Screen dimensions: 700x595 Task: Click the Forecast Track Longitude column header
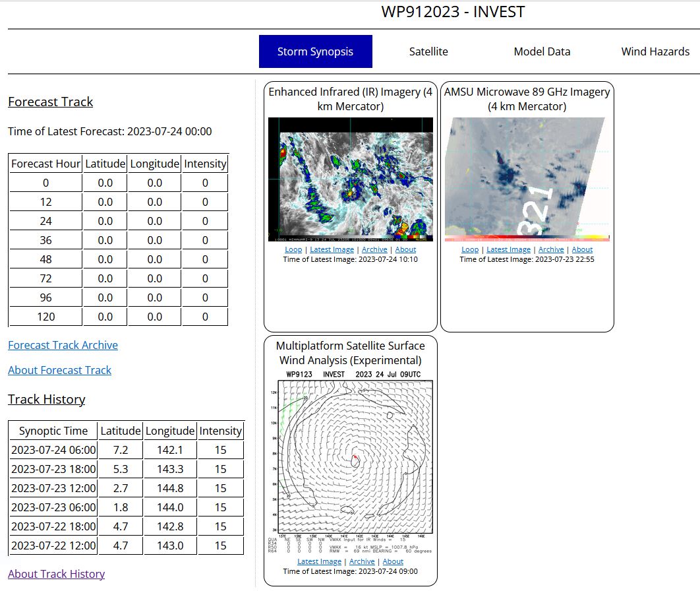point(154,164)
